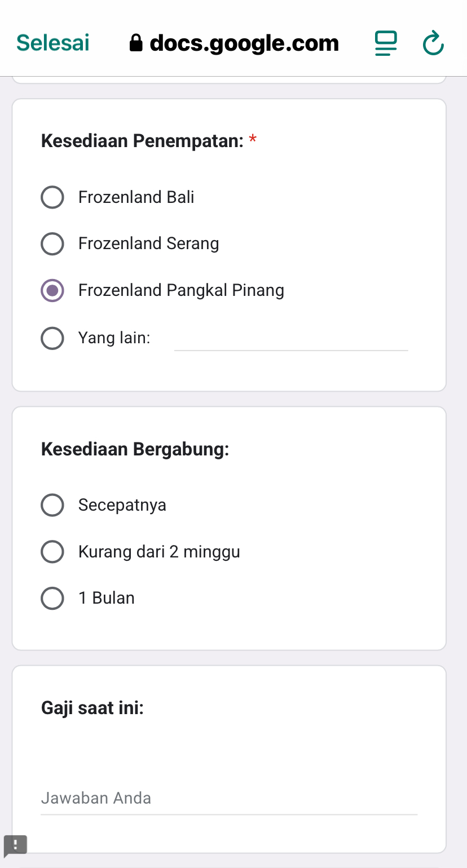Tap the Frozenland Pangkal Pinang label text

(x=181, y=291)
